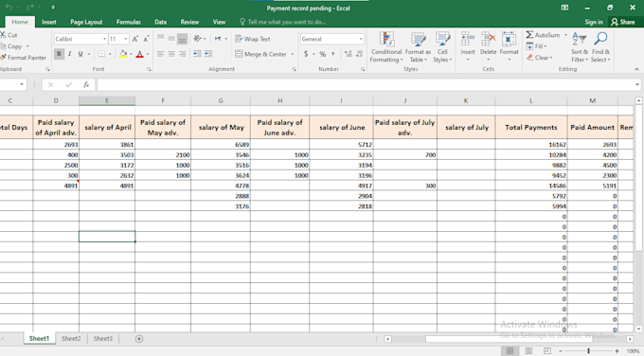Click Decrease Indent icon

198,54
